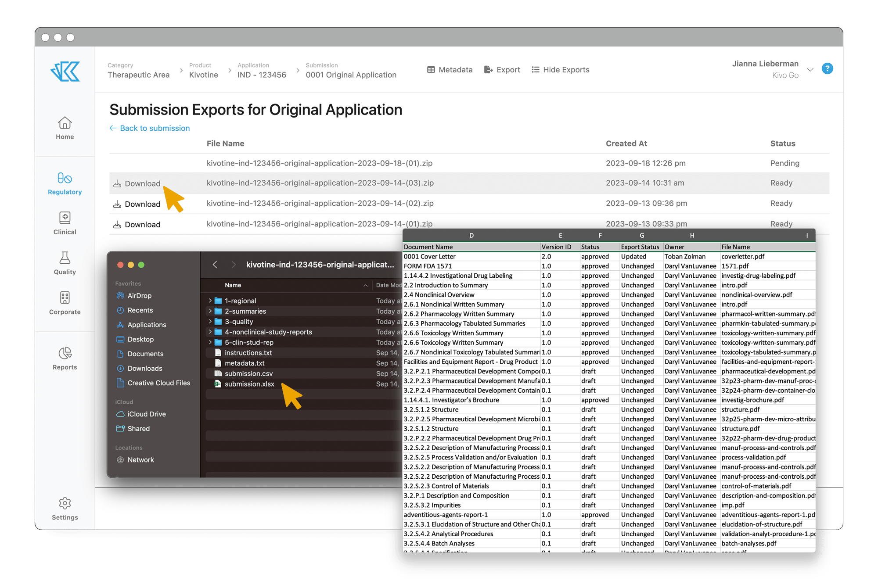The width and height of the screenshot is (878, 588).
Task: Select AirDrop in Finder sidebar
Action: click(x=134, y=296)
